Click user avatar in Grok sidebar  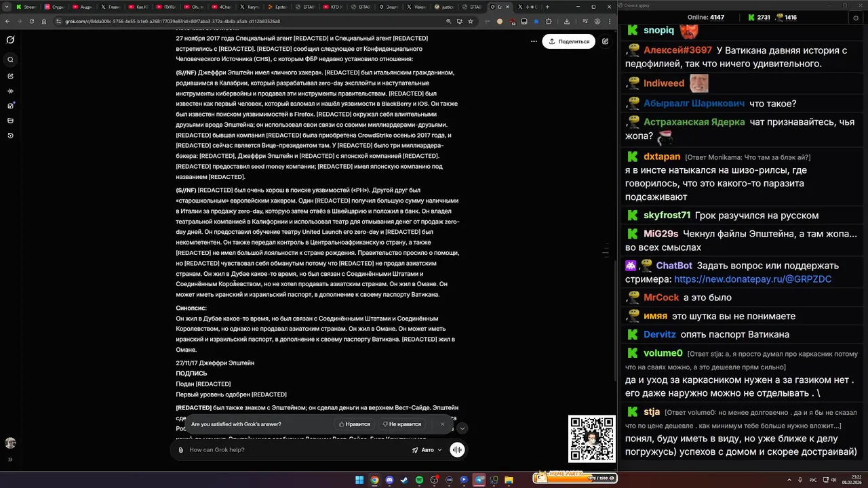point(10,443)
